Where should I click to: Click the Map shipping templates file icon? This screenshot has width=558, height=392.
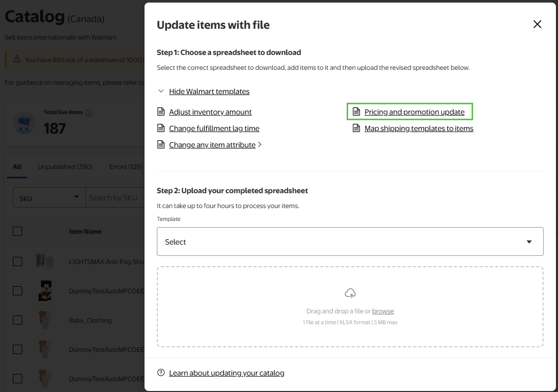tap(356, 128)
